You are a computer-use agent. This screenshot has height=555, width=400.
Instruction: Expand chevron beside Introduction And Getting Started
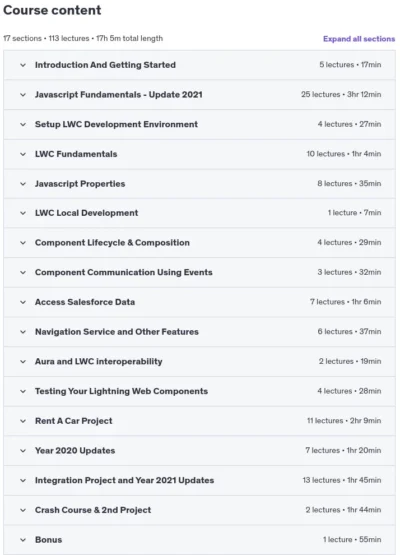tap(23, 65)
